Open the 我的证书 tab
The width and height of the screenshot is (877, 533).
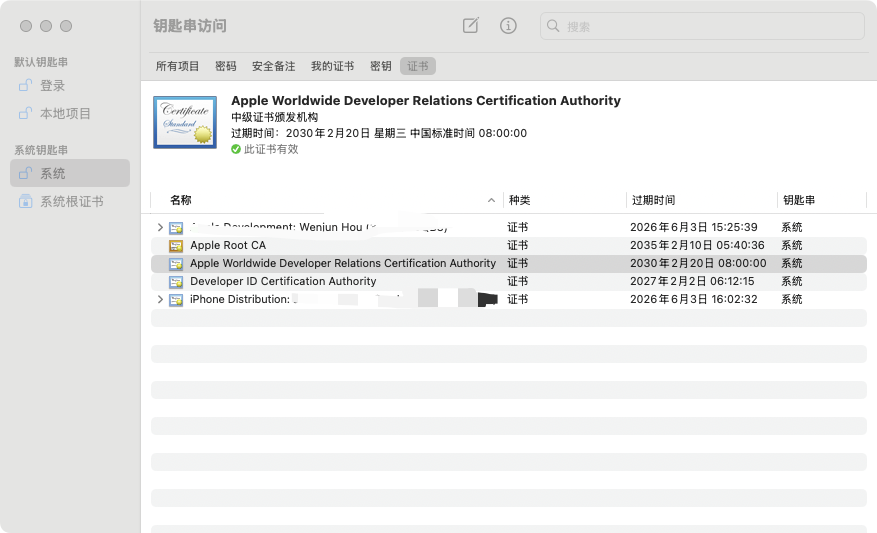pos(332,66)
